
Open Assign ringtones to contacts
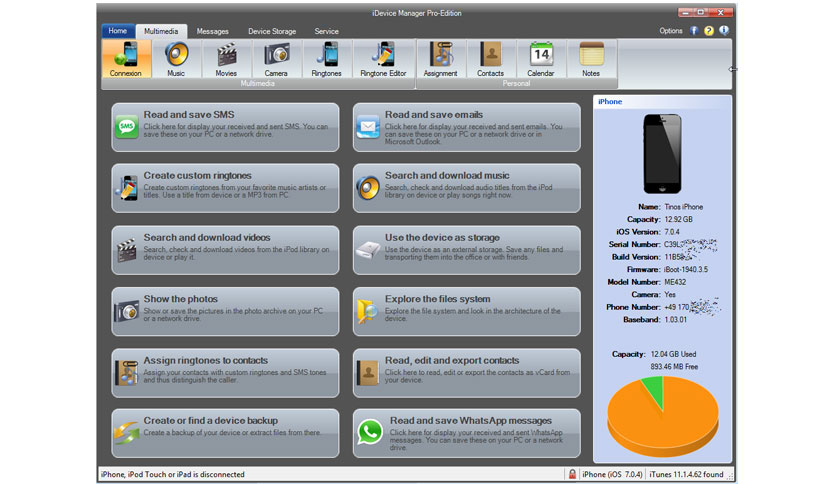pos(225,373)
